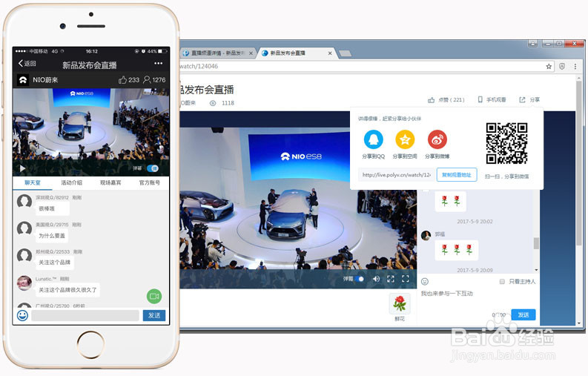The width and height of the screenshot is (588, 376).
Task: Click 手机观看 to watch on mobile
Action: click(492, 100)
